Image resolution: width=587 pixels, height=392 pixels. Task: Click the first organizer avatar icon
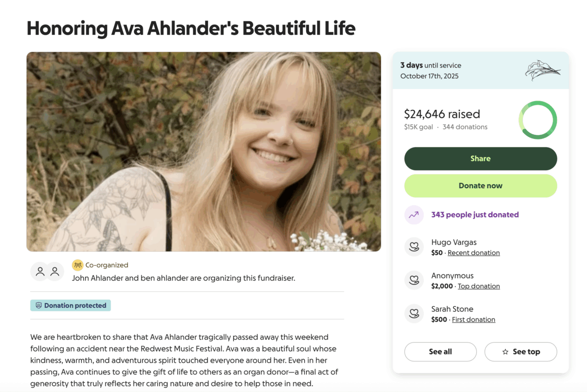tap(40, 271)
